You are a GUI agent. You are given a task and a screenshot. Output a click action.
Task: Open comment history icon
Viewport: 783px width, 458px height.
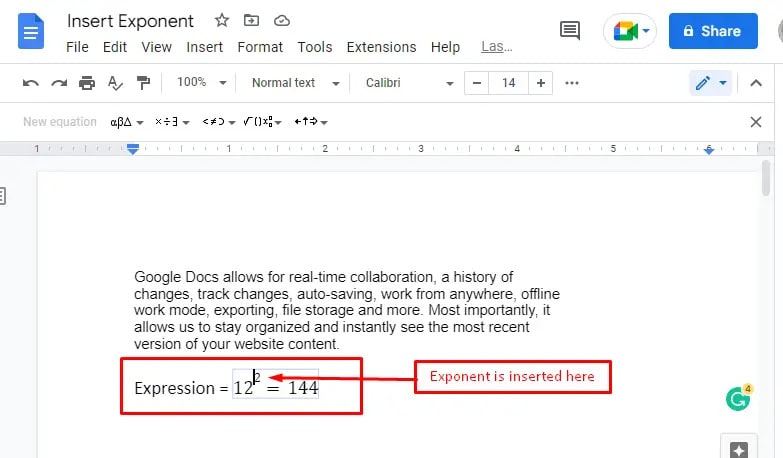pyautogui.click(x=570, y=31)
